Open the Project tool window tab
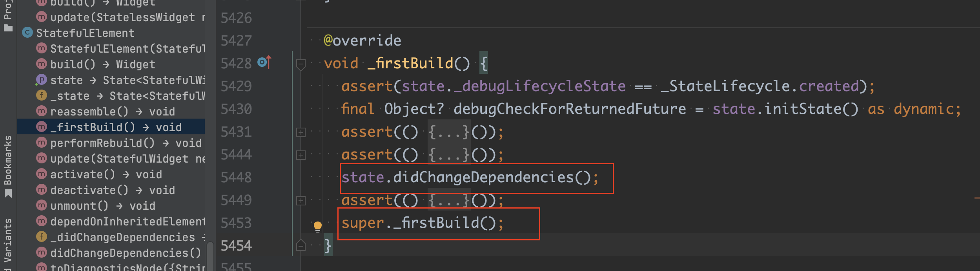 click(8, 16)
